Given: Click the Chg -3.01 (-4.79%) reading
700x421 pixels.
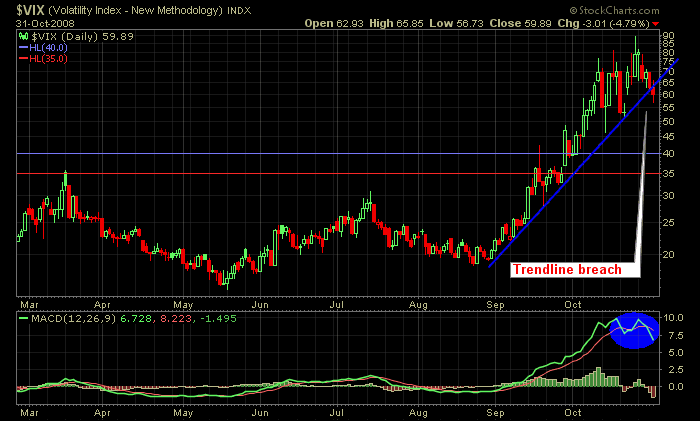Looking at the screenshot, I should coord(603,24).
